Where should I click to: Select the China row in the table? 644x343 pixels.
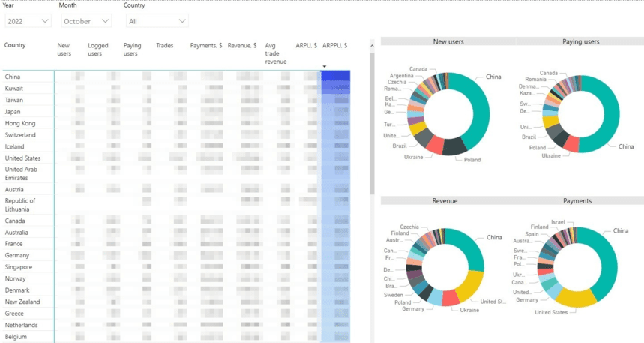pos(13,77)
